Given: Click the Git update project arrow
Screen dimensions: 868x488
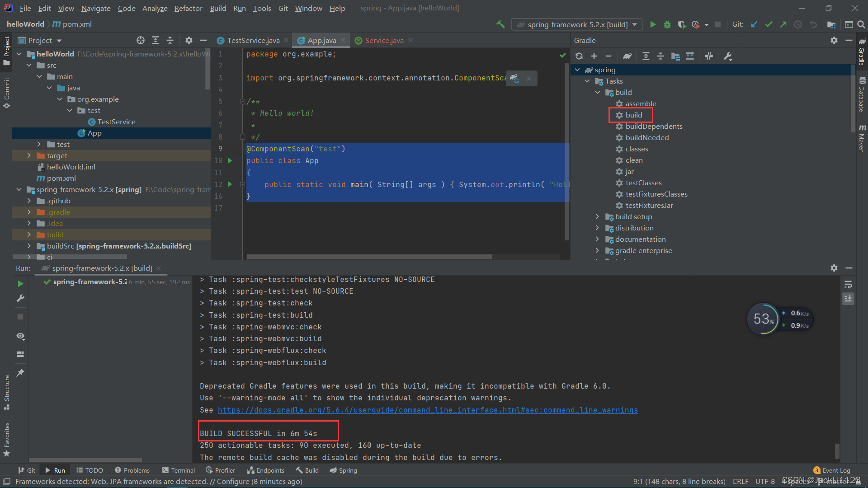Looking at the screenshot, I should pyautogui.click(x=754, y=24).
